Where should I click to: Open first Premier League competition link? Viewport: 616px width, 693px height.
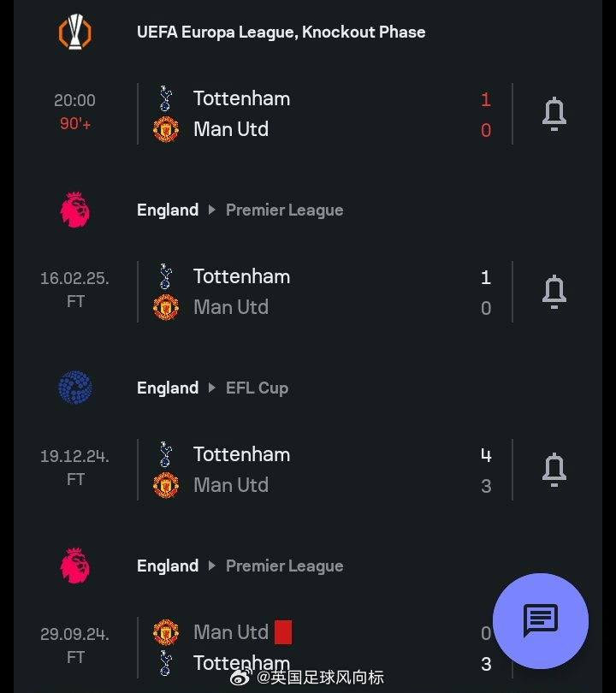pos(285,210)
